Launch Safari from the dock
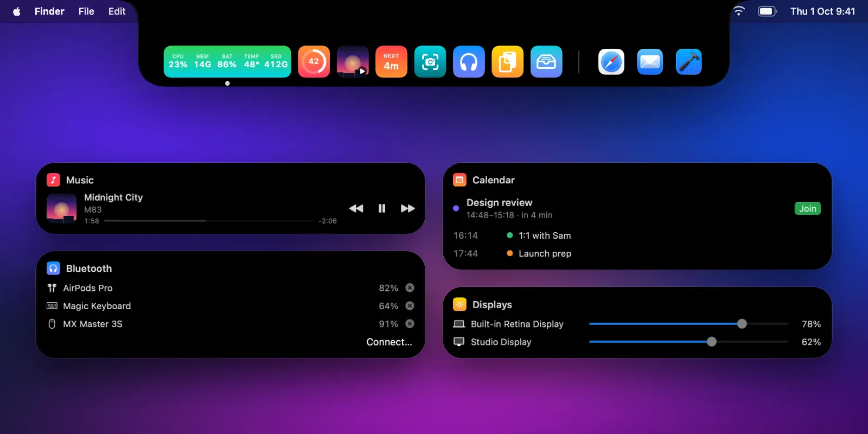 tap(611, 62)
